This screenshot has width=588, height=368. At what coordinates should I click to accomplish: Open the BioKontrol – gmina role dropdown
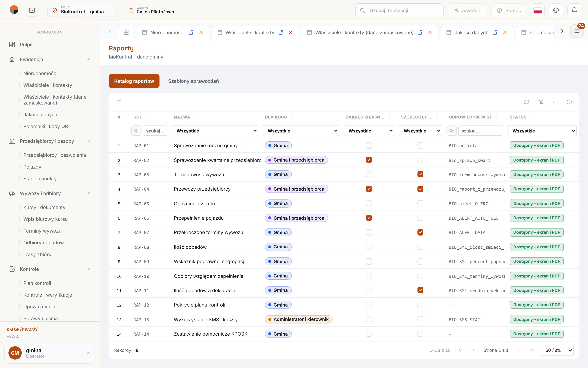82,10
